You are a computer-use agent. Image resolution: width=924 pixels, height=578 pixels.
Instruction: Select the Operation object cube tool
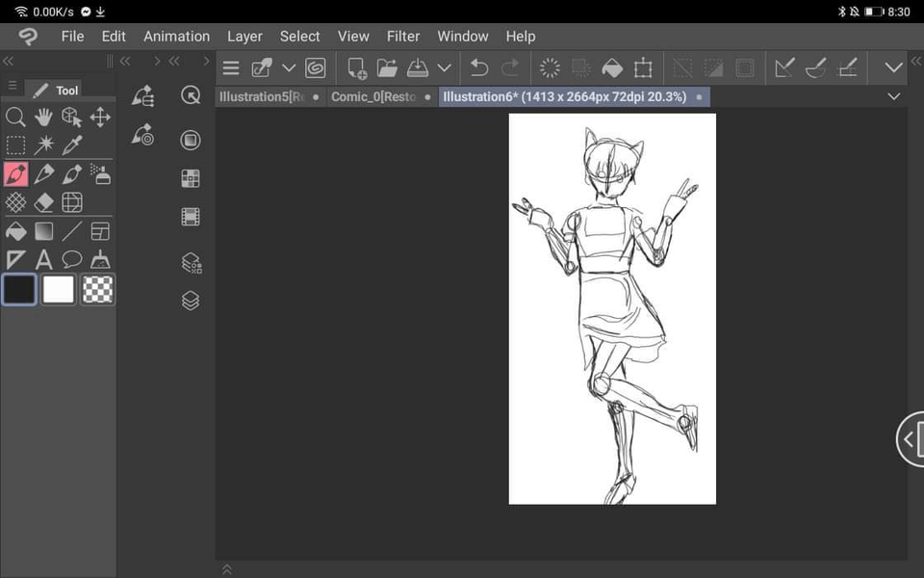pos(72,117)
